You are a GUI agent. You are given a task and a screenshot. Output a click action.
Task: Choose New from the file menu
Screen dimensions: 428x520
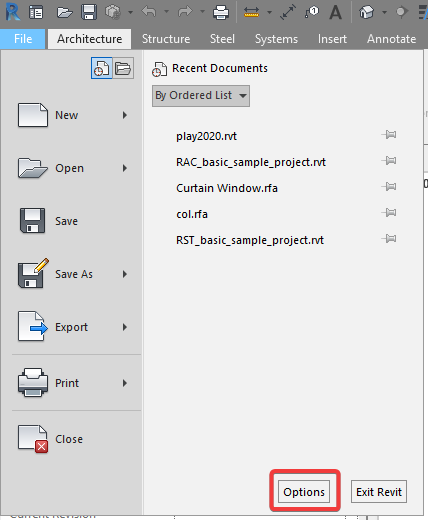click(73, 115)
